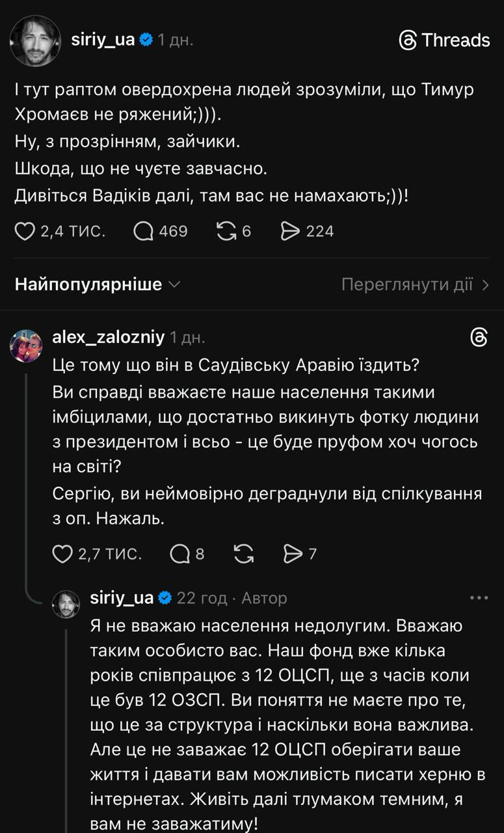Open siriy_ua username in the author reply
Screen dimensions: 504x833
pyautogui.click(x=122, y=597)
